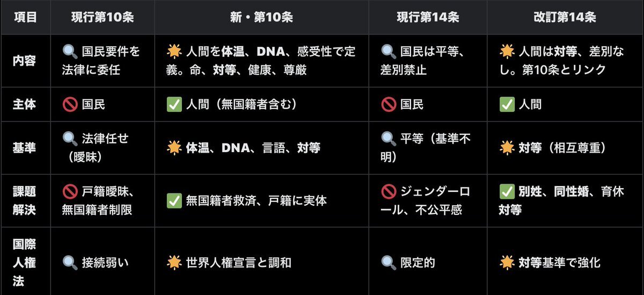The width and height of the screenshot is (644, 295).
Task: Click the 国際人権法 row label
Action: 25,262
